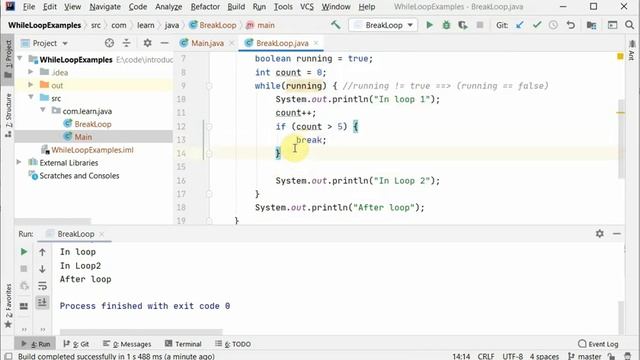Locate current file with target icon in Project panel
Viewport: 640px width, 360px height.
pos(109,43)
